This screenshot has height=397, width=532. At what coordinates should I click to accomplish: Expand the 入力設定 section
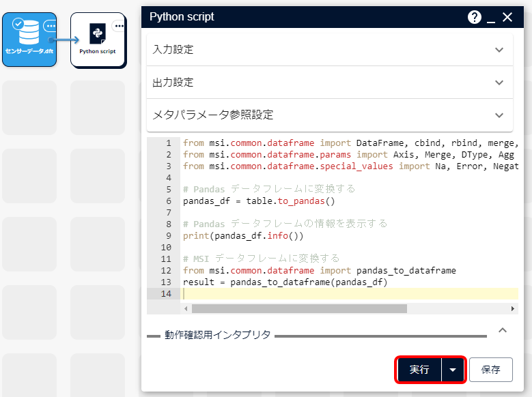tap(329, 50)
